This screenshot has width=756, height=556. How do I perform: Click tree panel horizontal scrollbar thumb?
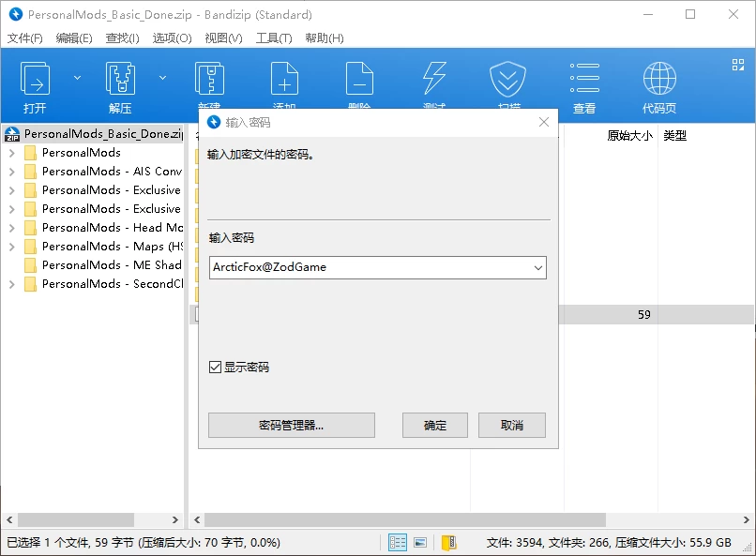(76, 519)
